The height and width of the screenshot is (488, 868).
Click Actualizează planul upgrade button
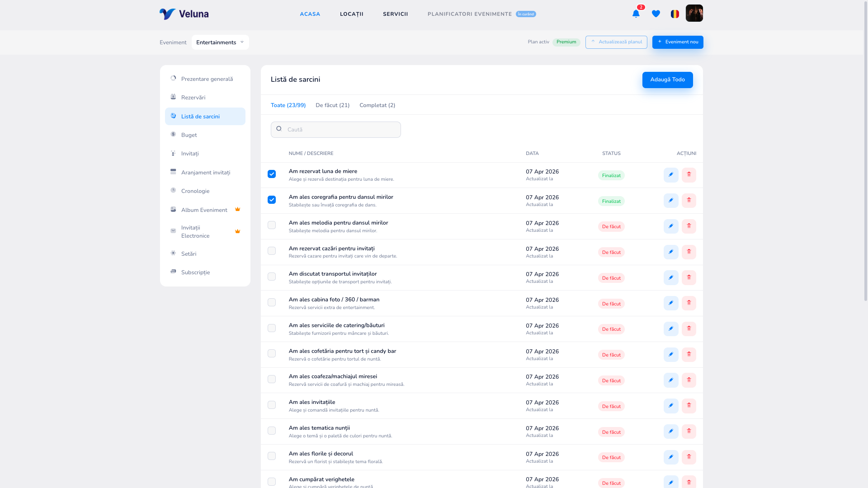pos(616,42)
